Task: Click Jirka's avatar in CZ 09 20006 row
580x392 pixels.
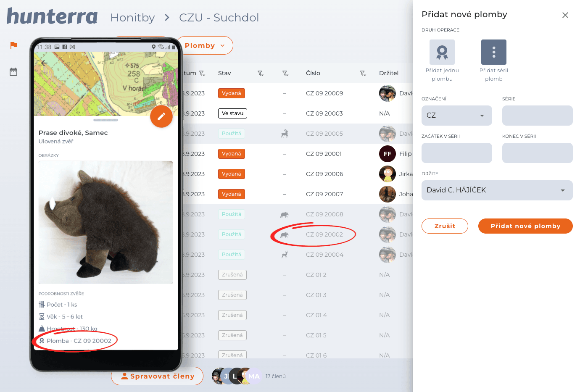Action: pyautogui.click(x=388, y=174)
